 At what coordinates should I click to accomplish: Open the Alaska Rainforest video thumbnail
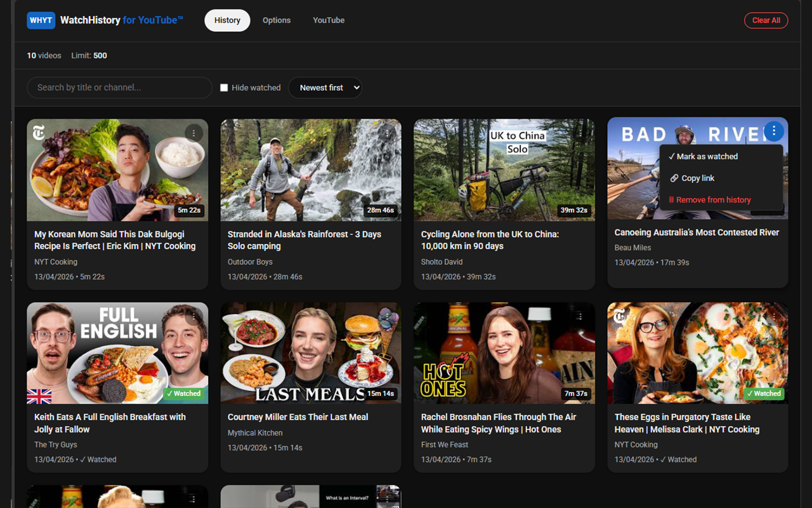click(x=311, y=170)
